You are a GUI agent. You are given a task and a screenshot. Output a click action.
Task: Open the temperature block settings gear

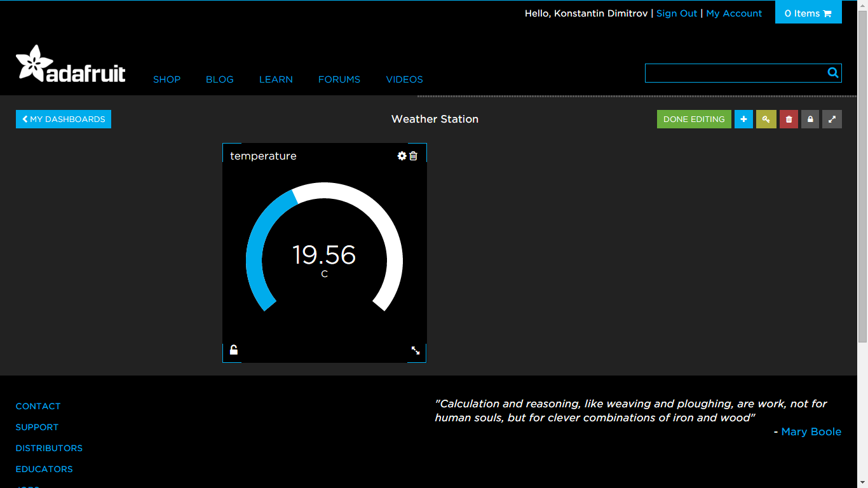(402, 156)
